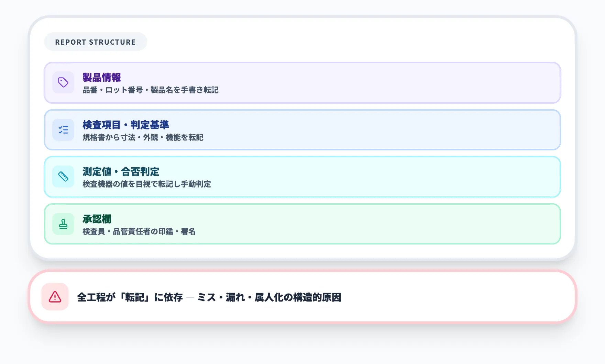Viewport: 605px width, 364px height.
Task: Click the subtitle 品番・ロット番号・製品名を手書き転記
Action: pyautogui.click(x=151, y=90)
